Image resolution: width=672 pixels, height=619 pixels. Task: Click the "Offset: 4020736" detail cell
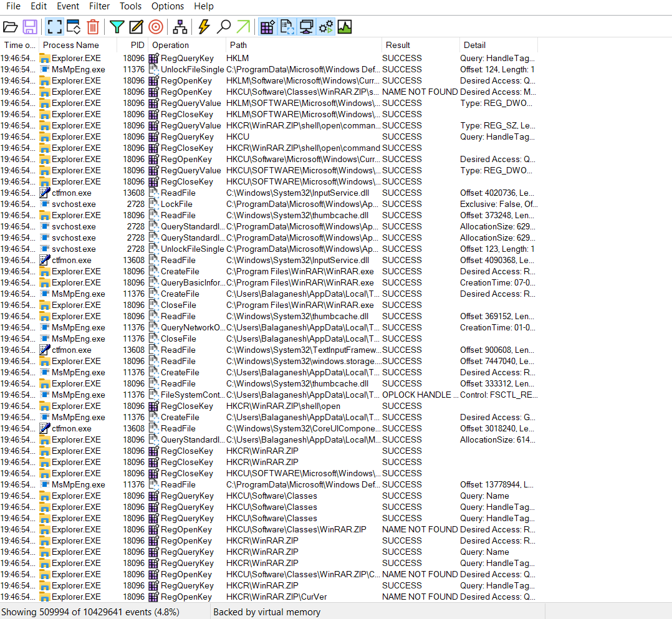497,193
